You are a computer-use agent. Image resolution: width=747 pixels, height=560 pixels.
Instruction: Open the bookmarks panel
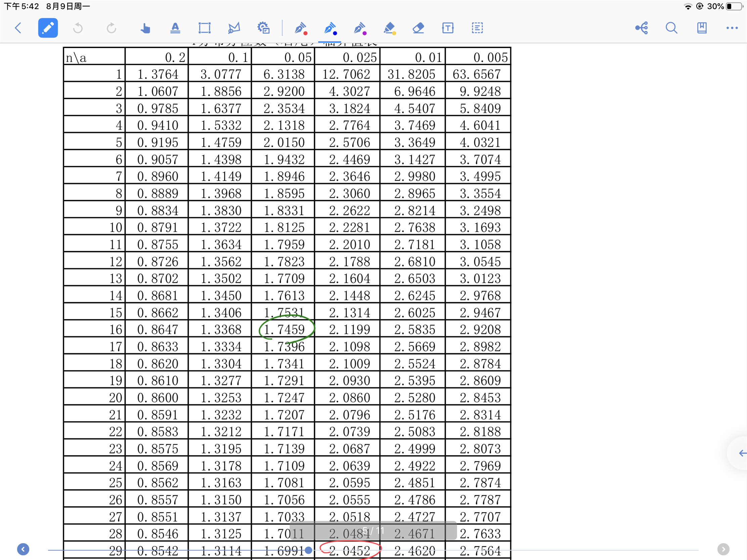click(x=702, y=28)
